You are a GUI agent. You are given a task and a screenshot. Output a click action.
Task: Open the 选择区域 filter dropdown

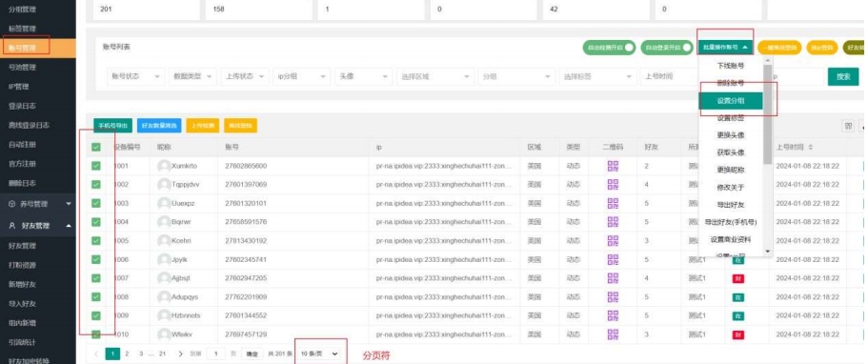[435, 76]
